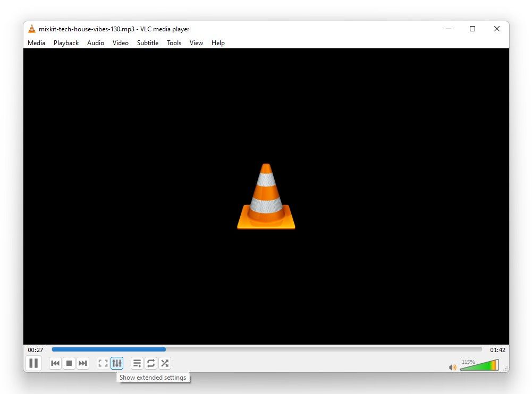
Task: Open the View menu
Action: pyautogui.click(x=196, y=43)
